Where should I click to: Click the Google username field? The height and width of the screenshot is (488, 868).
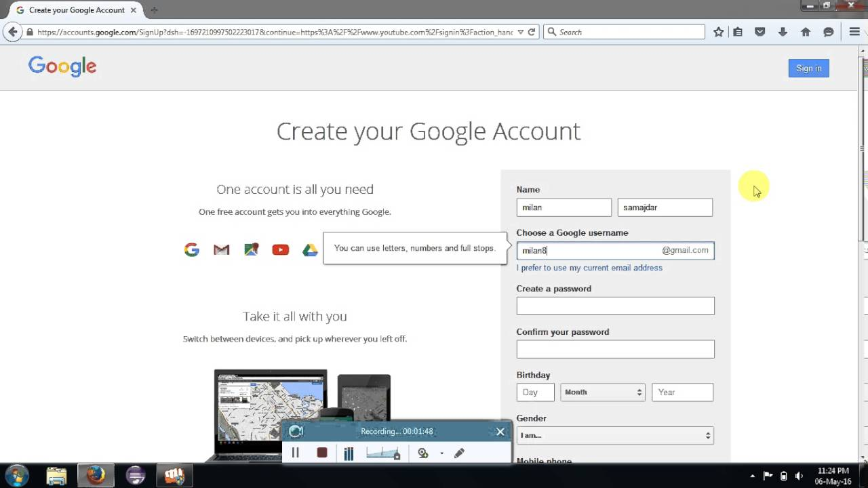pos(615,250)
